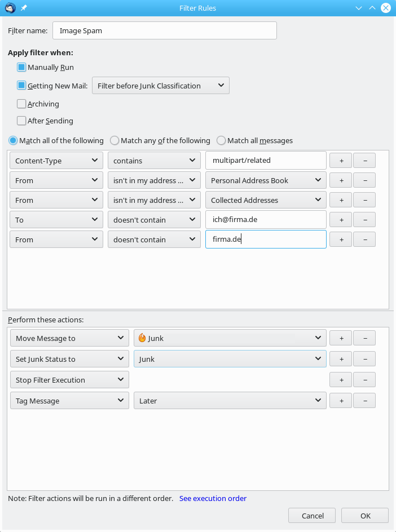Remove the Personal Address Book condition

click(364, 180)
